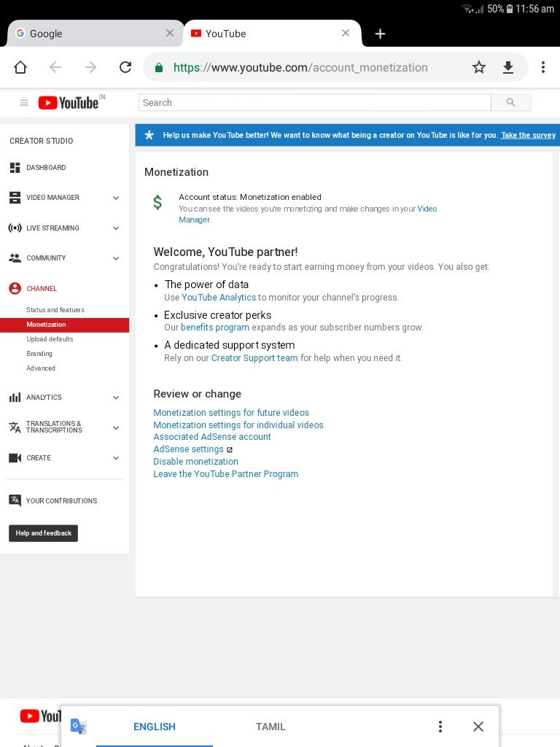Click the Community people icon
The height and width of the screenshot is (747, 560).
(15, 258)
